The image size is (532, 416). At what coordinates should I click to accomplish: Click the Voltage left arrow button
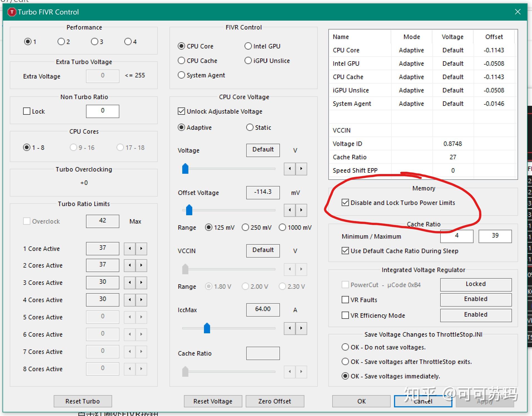coord(290,169)
